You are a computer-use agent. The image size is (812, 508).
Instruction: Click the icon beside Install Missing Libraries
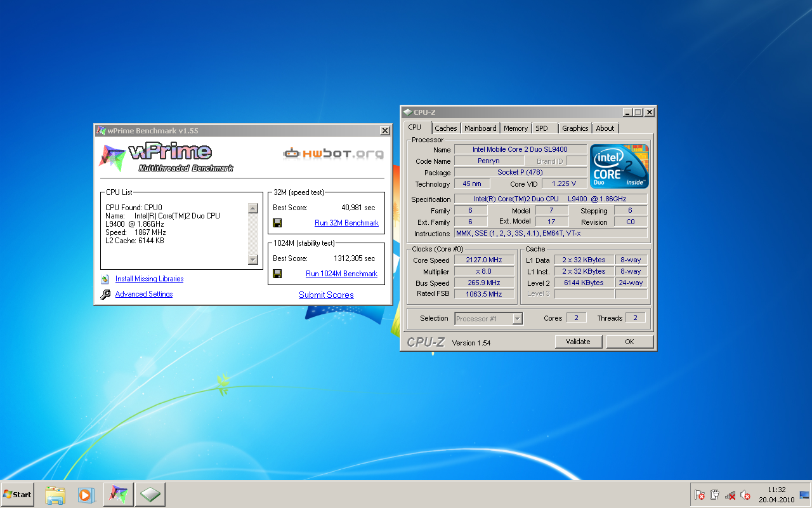(105, 279)
